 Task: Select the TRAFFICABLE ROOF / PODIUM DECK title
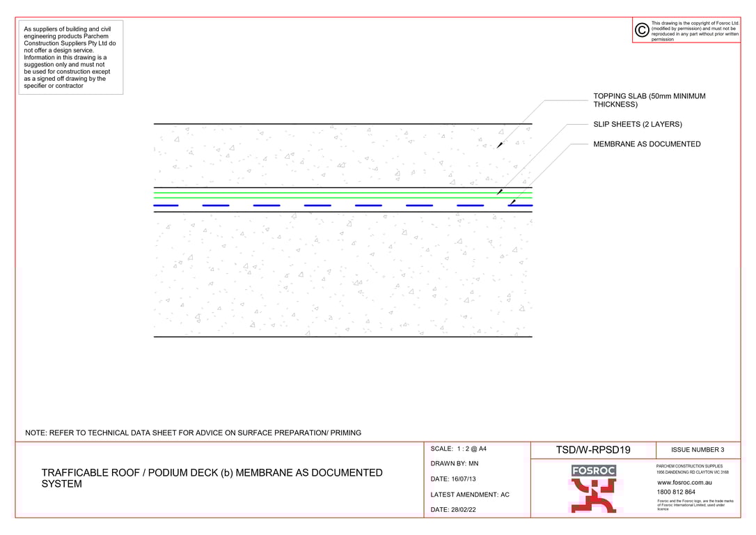(212, 478)
